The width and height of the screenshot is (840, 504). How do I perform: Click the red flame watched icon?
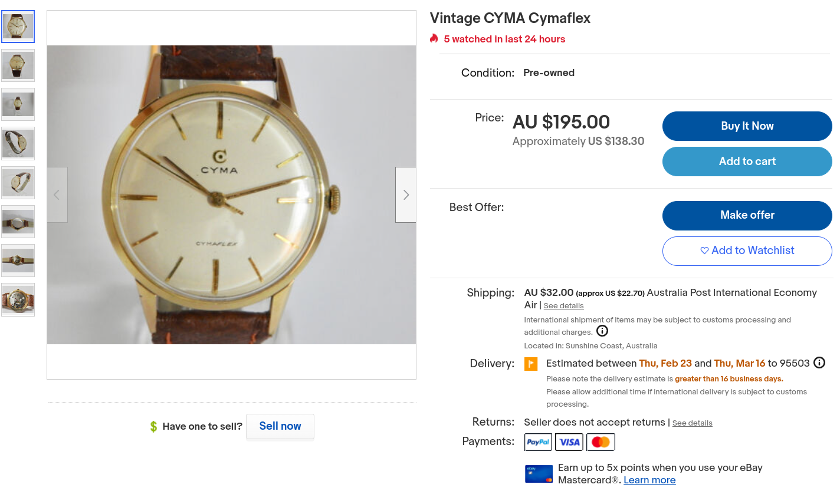434,38
